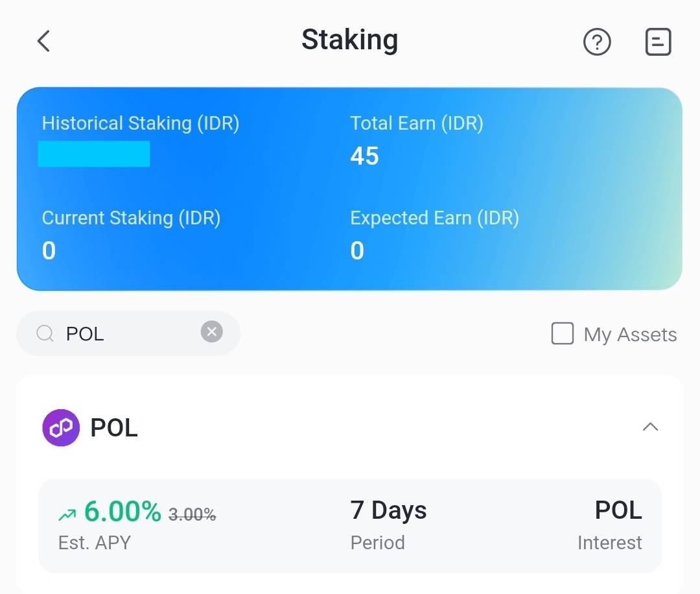Select the 7 Days period option

tap(388, 511)
